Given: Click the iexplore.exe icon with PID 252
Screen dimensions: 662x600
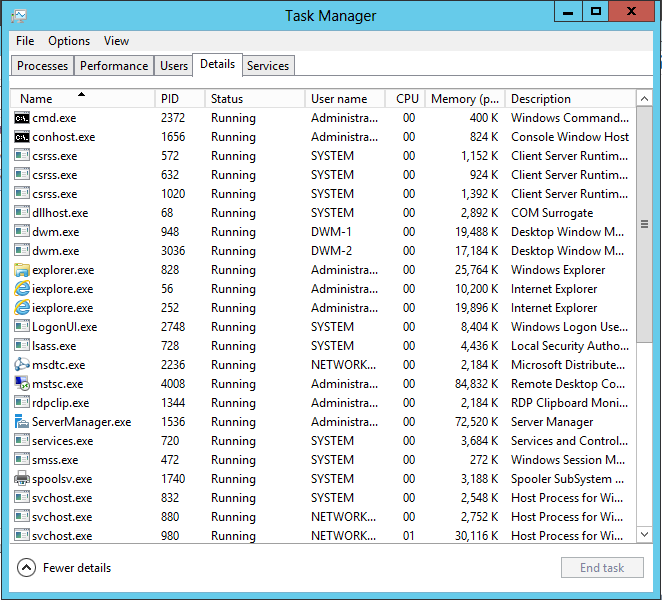Looking at the screenshot, I should tap(22, 308).
